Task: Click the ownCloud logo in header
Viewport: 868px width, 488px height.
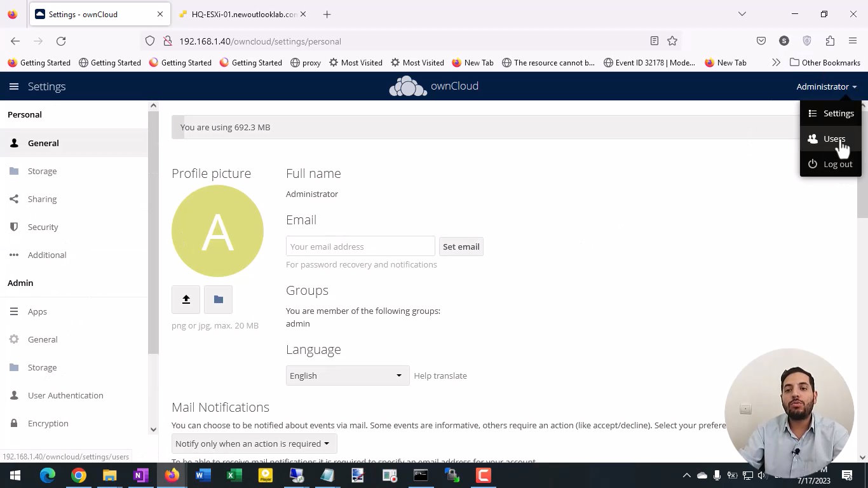Action: pyautogui.click(x=434, y=86)
